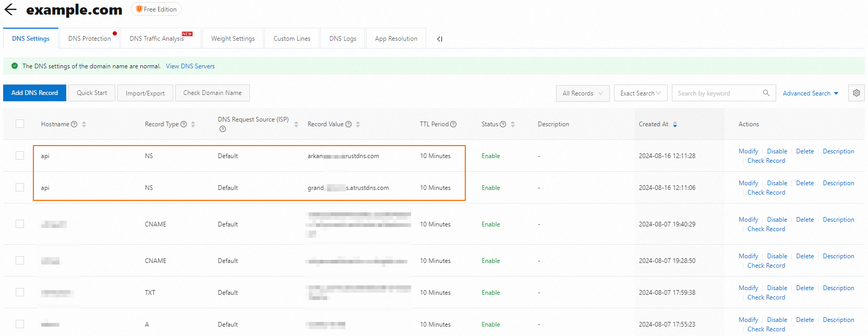Viewport: 868px width, 336px height.
Task: Check the 19:40:29 CNAME record checkbox
Action: pos(20,224)
